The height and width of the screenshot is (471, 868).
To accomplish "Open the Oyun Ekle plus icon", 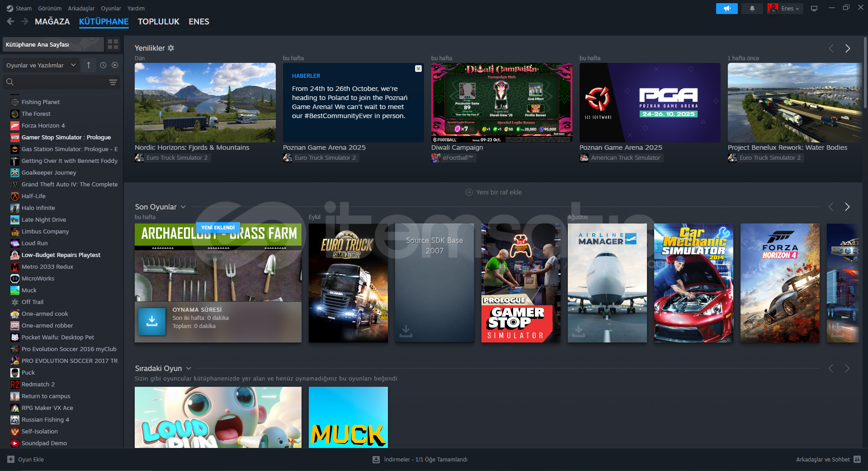I will 11,459.
